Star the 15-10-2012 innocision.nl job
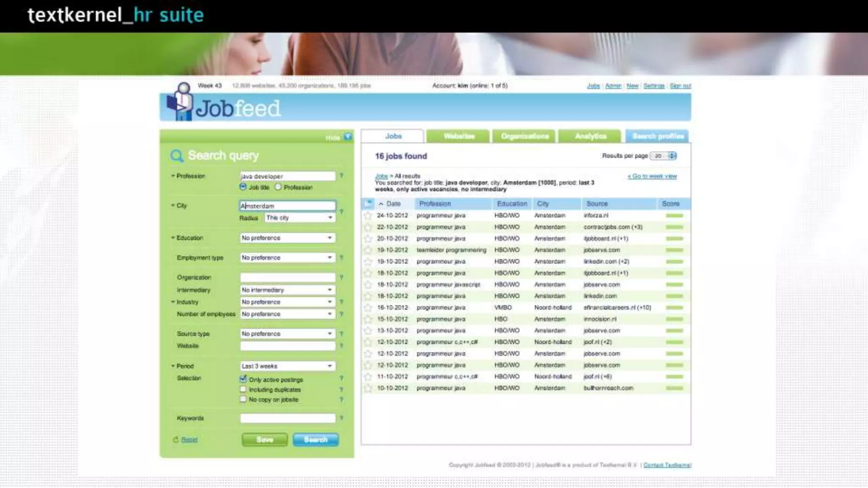The width and height of the screenshot is (868, 488). click(368, 319)
